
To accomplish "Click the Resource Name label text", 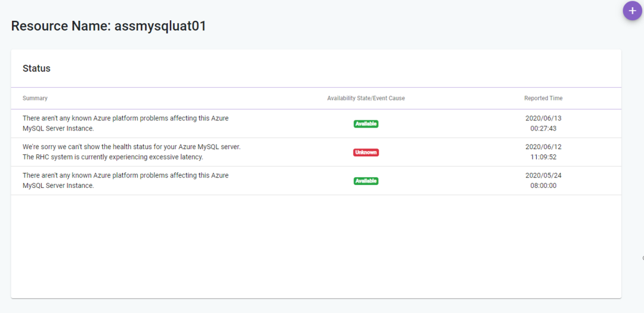I will (x=61, y=26).
